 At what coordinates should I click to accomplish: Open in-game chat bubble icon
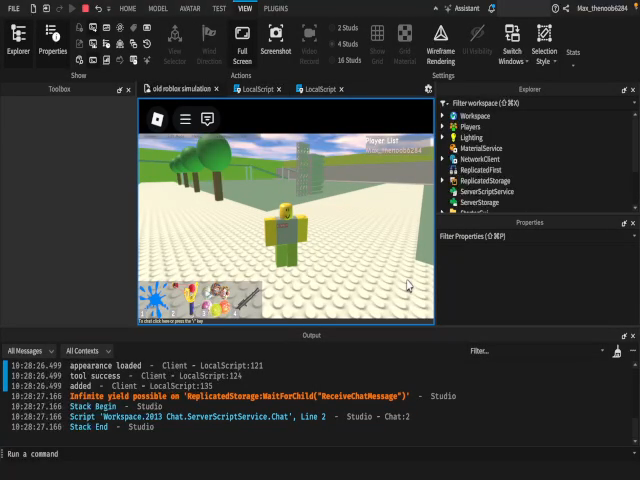[207, 119]
